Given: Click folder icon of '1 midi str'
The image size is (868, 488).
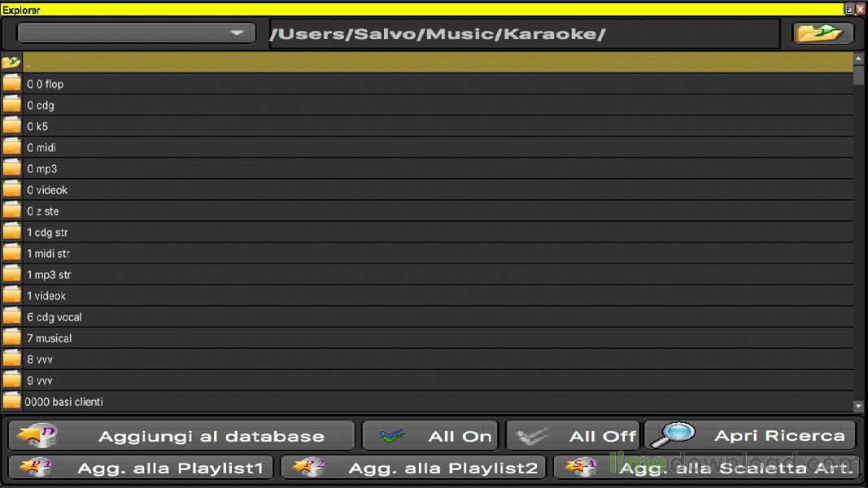Looking at the screenshot, I should tap(11, 253).
